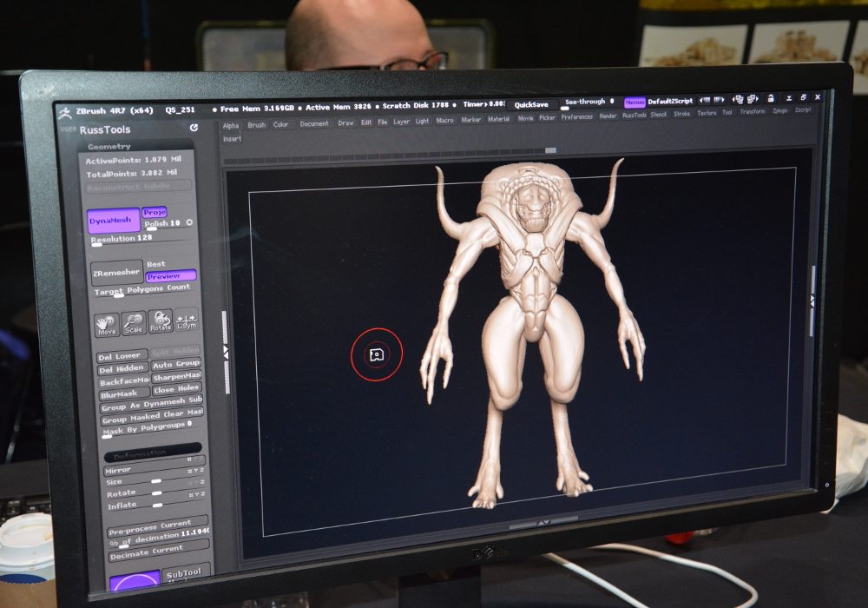Click the hide window icon in title bar
Viewport: 868px width, 608px height.
789,98
